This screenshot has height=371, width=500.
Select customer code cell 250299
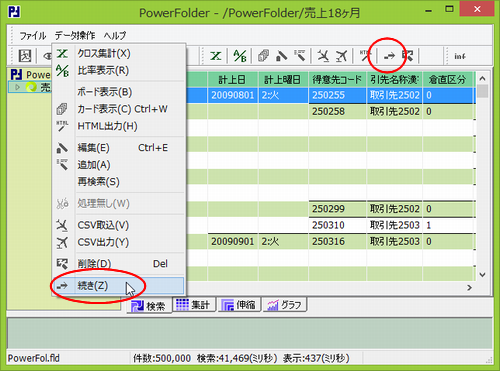click(x=337, y=209)
